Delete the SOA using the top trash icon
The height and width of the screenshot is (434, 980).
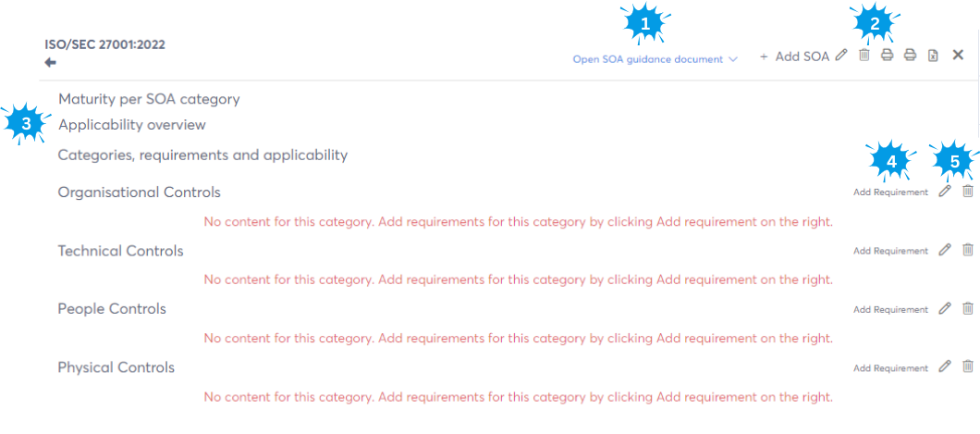[x=864, y=56]
